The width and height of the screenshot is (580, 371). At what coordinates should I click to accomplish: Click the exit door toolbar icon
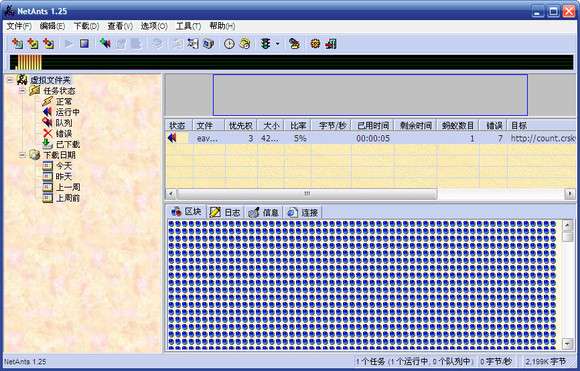[x=331, y=44]
